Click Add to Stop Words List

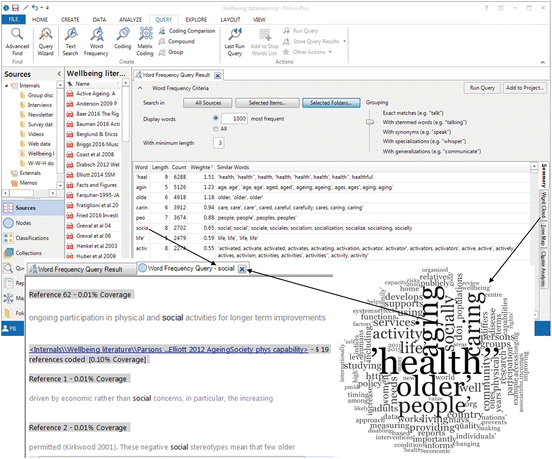tap(264, 42)
